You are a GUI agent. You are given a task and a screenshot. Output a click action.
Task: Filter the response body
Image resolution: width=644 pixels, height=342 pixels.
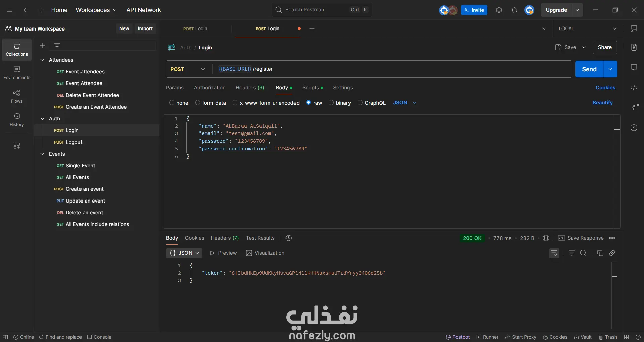[572, 253]
